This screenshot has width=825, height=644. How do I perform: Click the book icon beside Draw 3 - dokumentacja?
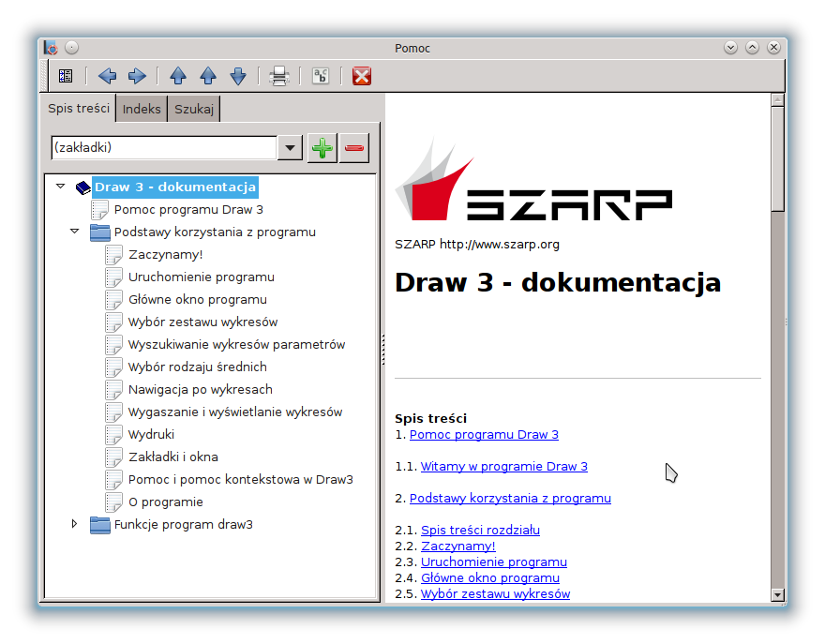click(83, 187)
